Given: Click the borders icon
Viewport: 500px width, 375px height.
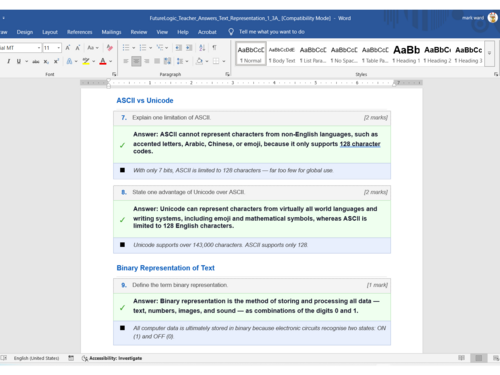Looking at the screenshot, I should pyautogui.click(x=216, y=61).
